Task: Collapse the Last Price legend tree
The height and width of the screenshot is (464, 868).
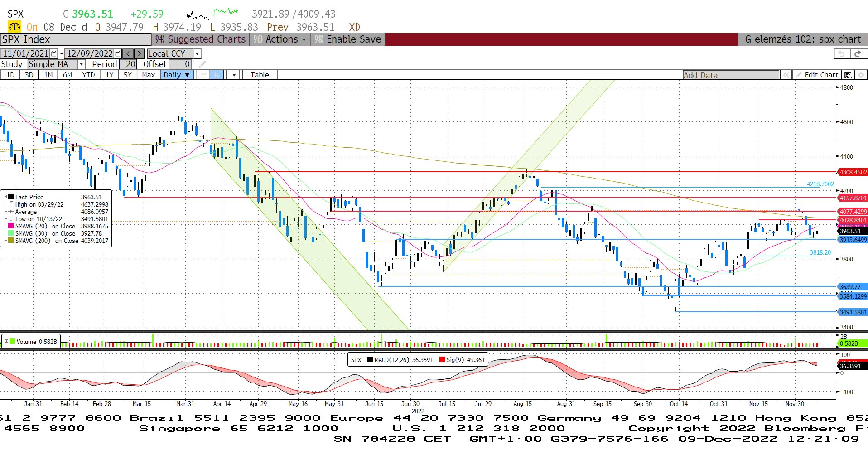Action: pos(5,197)
